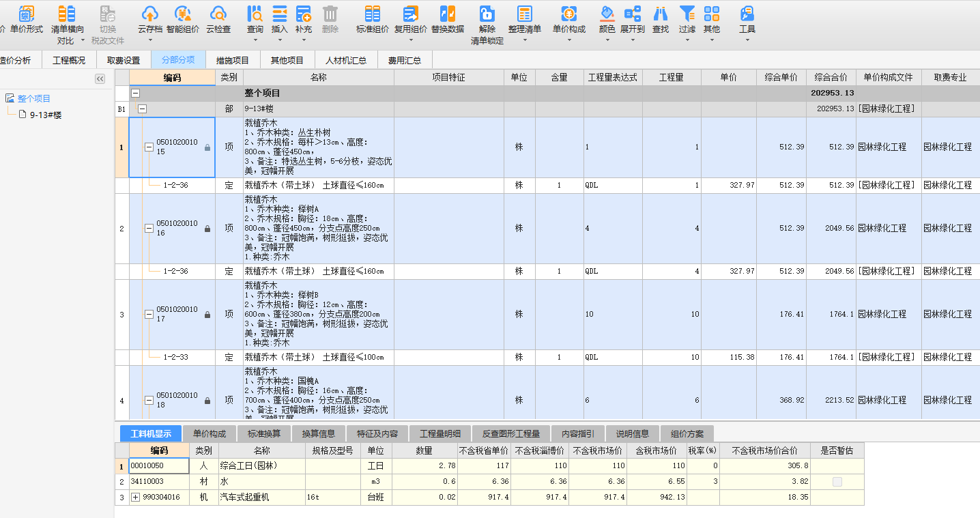Collapse the 整个项目 summary row
The image size is (980, 518).
tap(136, 93)
